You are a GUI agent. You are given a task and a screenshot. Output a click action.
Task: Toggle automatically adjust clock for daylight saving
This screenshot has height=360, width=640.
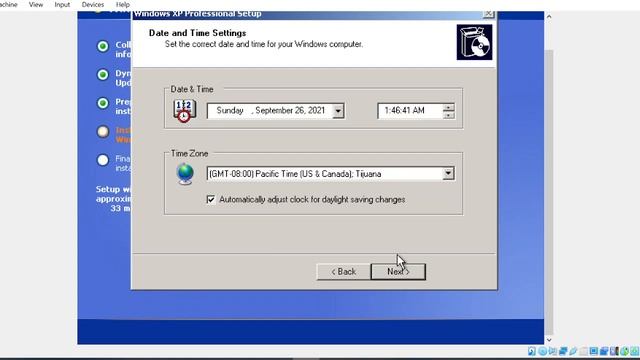click(x=211, y=199)
